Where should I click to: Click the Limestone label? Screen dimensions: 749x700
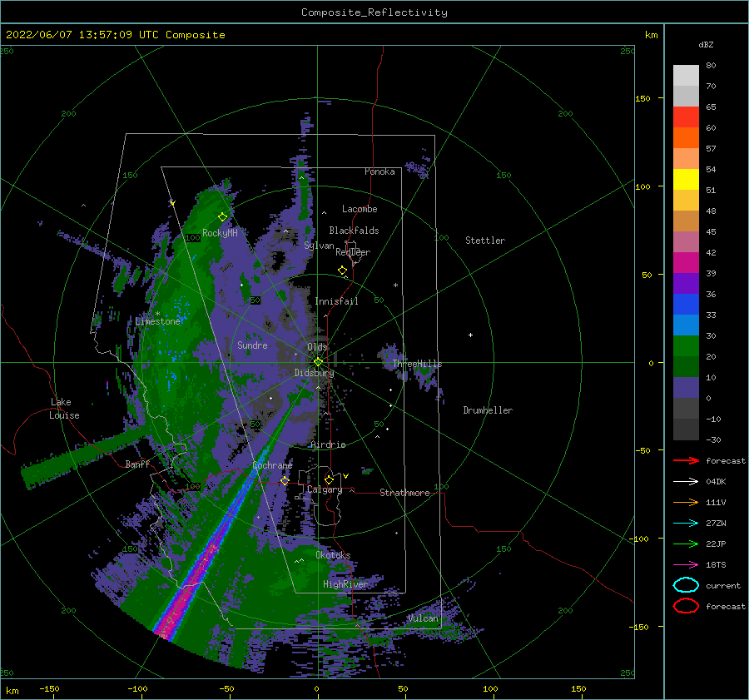point(157,321)
